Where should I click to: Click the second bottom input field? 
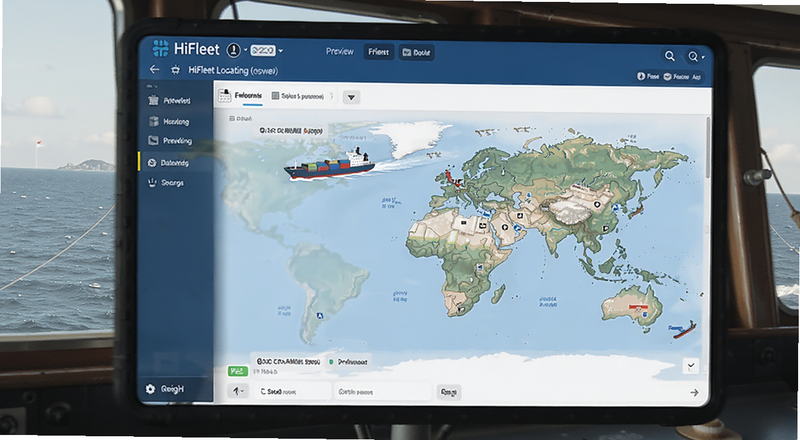click(383, 392)
